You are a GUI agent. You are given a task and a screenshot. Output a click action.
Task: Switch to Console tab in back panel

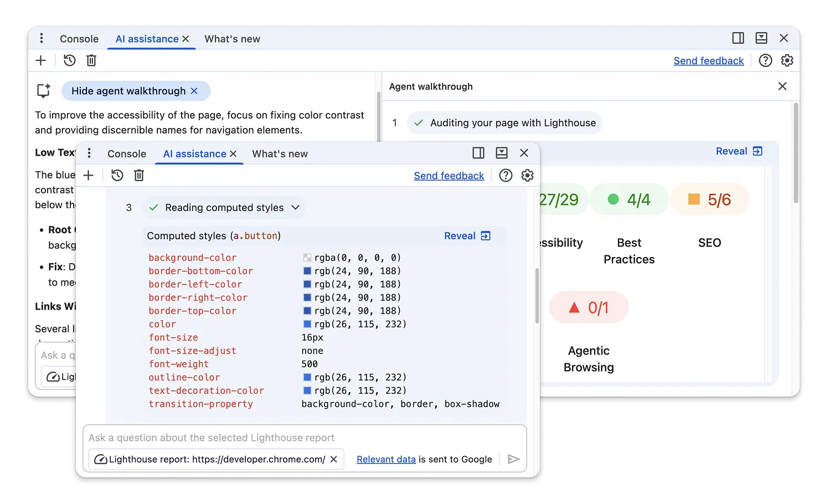coord(79,39)
